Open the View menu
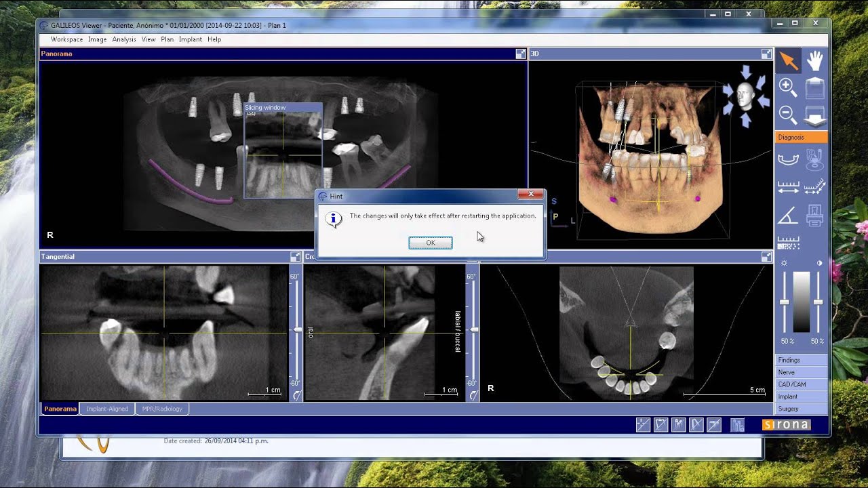Viewport: 868px width, 488px height. pos(149,39)
